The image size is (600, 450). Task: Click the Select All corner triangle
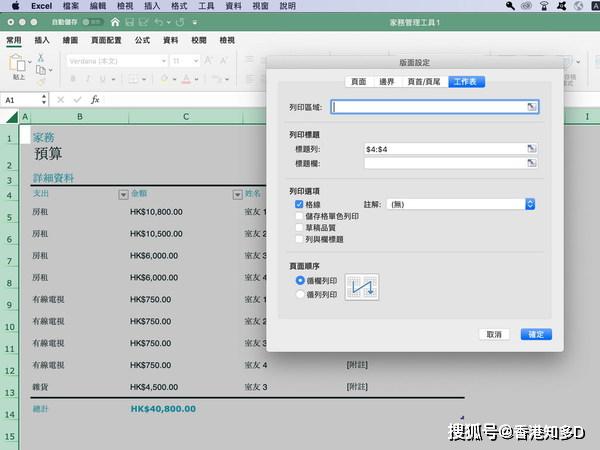(x=12, y=117)
